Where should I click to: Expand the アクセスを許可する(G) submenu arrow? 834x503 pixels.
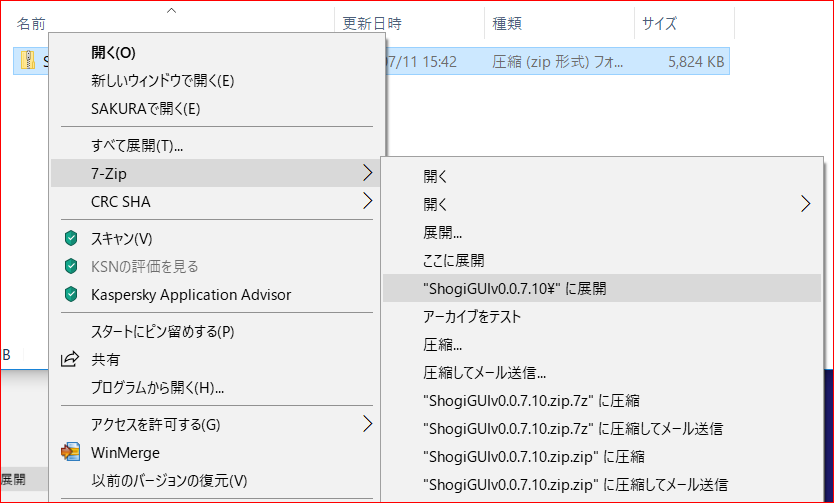click(x=368, y=424)
